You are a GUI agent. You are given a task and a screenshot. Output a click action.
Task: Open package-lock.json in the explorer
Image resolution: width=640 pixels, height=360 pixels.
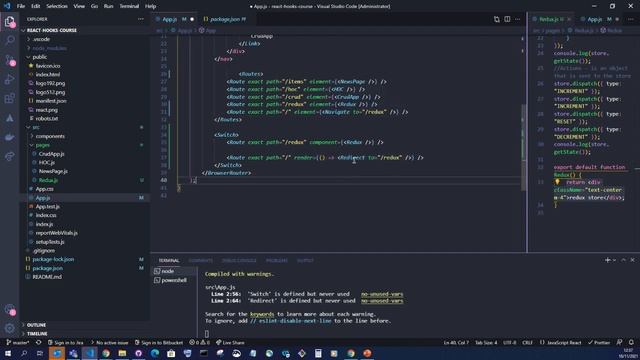[x=53, y=259]
